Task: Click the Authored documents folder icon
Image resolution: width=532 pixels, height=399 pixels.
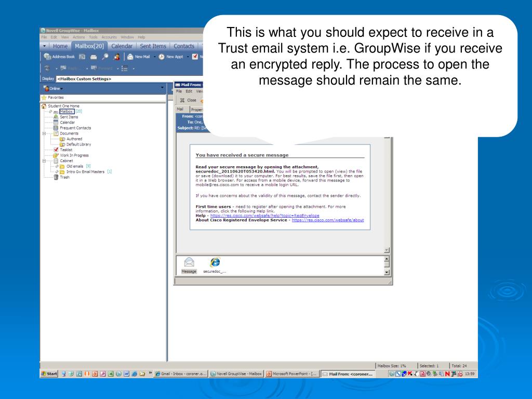Action: [x=62, y=139]
